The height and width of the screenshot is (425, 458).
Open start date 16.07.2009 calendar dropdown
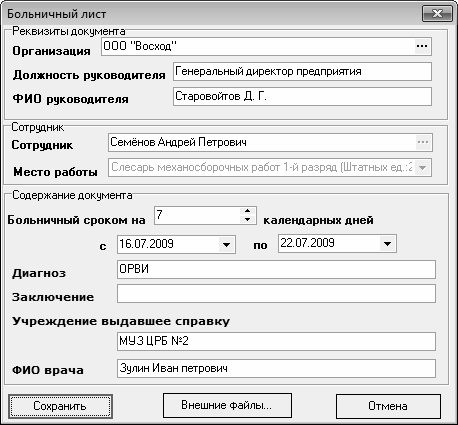[226, 245]
